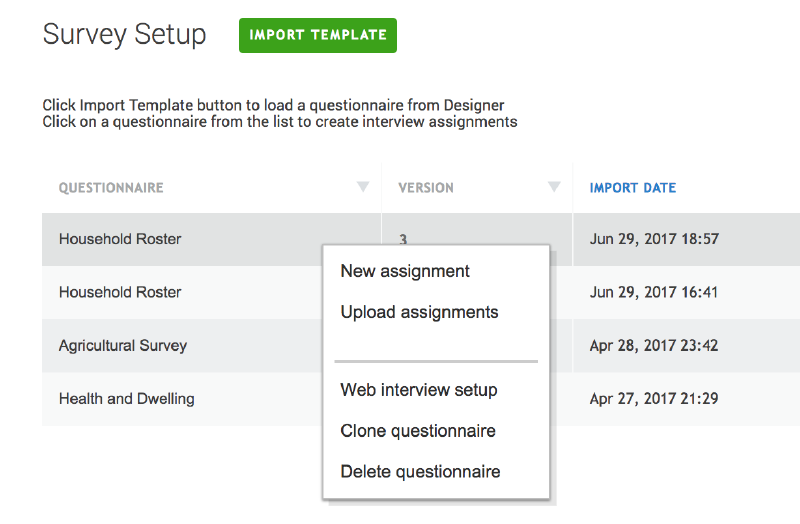Screen dimensions: 800x524
Task: Click the Questionnaire column header label
Action: [111, 188]
